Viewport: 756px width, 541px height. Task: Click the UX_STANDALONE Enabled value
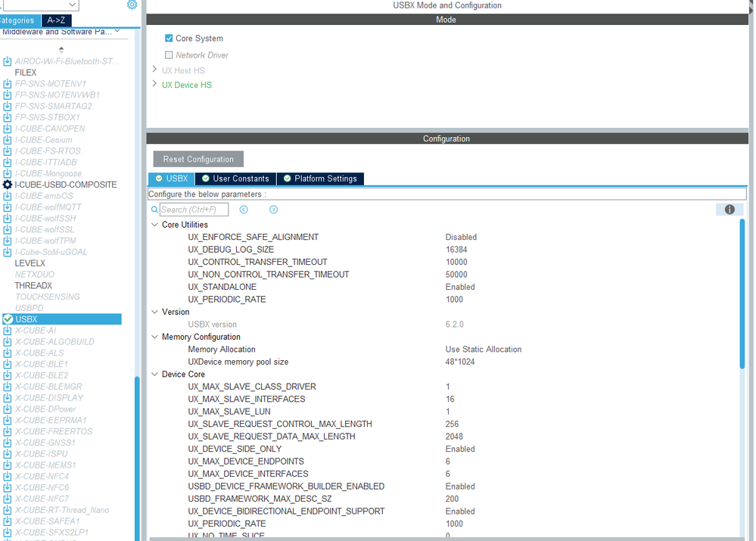coord(460,287)
